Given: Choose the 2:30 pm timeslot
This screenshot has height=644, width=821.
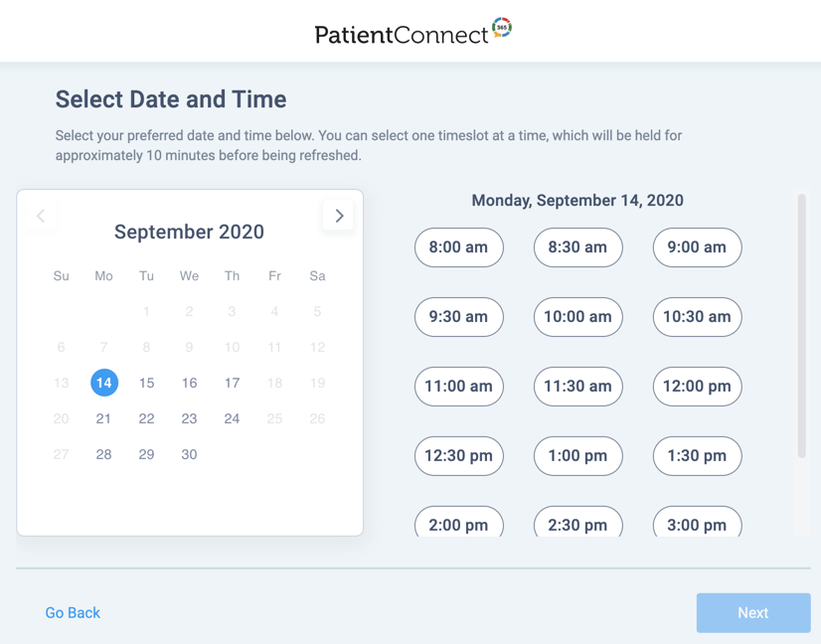Looking at the screenshot, I should [578, 522].
